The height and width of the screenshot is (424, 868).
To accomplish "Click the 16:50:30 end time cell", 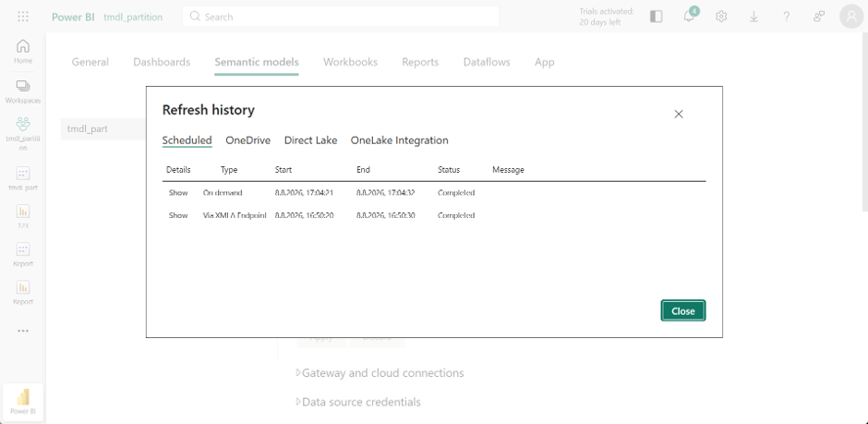I will [385, 214].
